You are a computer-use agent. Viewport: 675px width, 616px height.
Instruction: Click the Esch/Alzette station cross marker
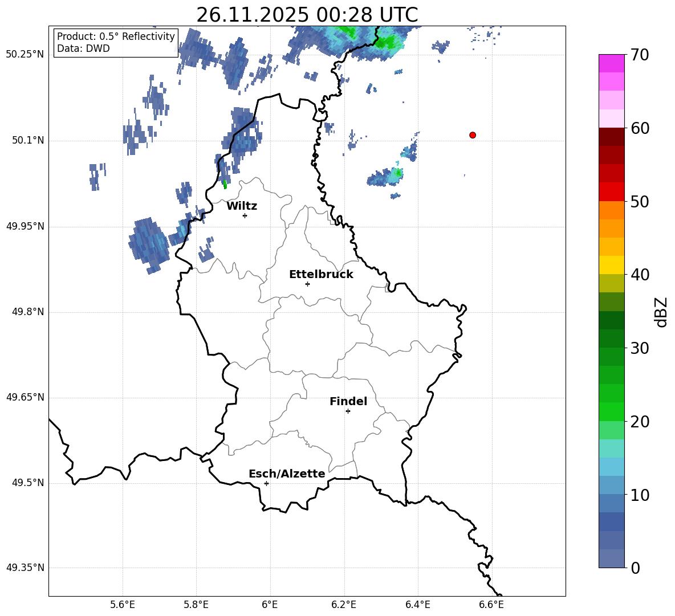click(x=266, y=483)
